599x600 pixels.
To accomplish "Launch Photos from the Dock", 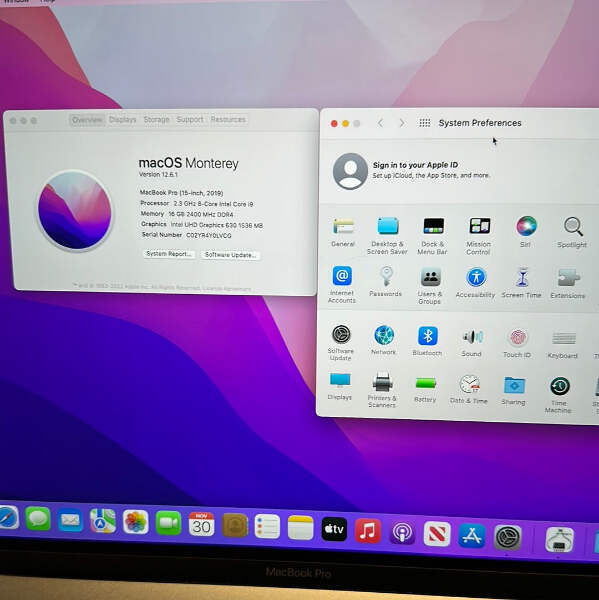I will [135, 522].
